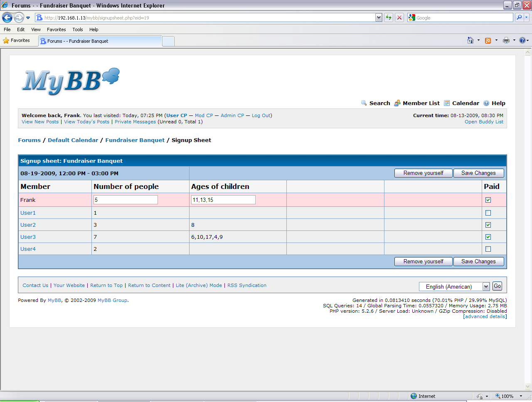Screen dimensions: 532x402
Task: Click the zoom level magnifier in status bar
Action: pyautogui.click(x=498, y=396)
